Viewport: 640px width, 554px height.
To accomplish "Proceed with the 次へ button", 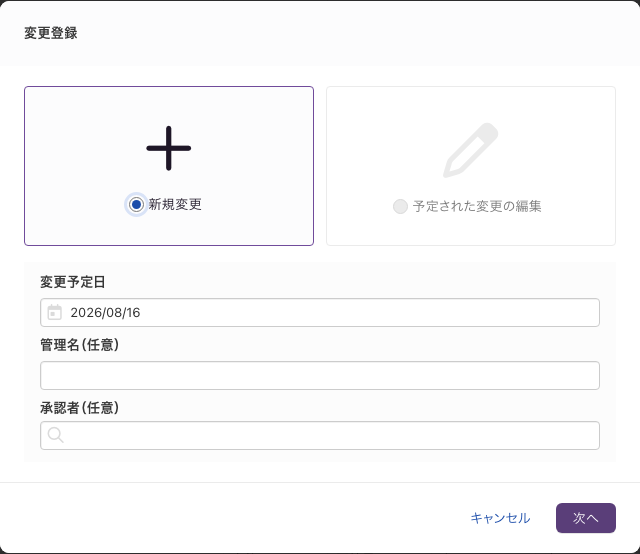I will 586,518.
